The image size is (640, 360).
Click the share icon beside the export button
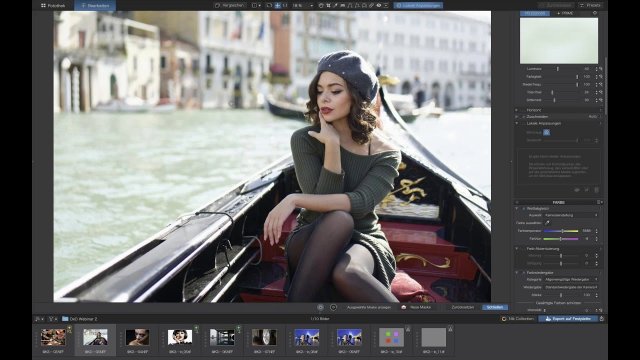click(602, 318)
